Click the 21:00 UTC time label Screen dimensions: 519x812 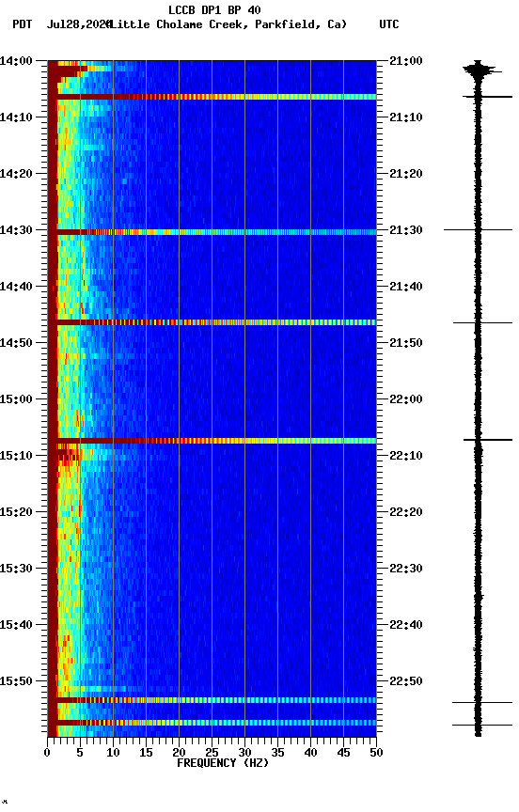(406, 60)
